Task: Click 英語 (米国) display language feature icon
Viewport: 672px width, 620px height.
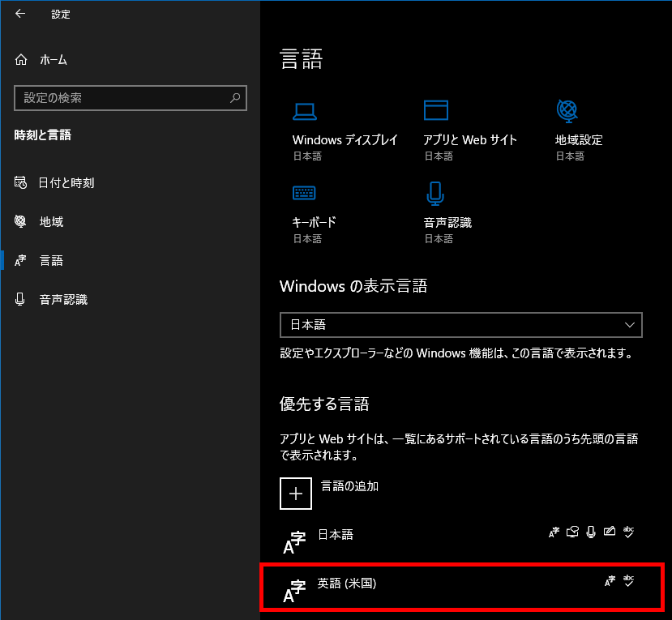Action: click(610, 581)
